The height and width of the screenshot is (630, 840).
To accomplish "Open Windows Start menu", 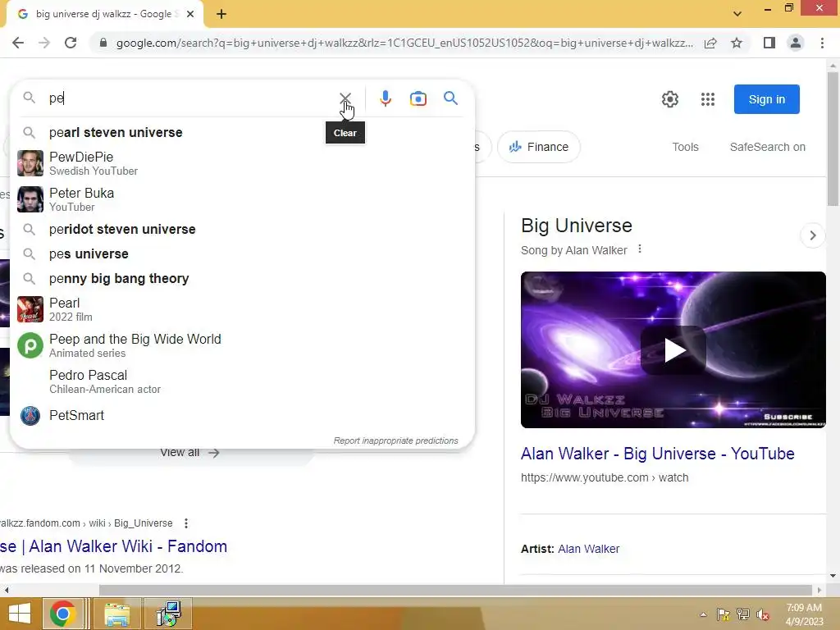I will [x=20, y=614].
